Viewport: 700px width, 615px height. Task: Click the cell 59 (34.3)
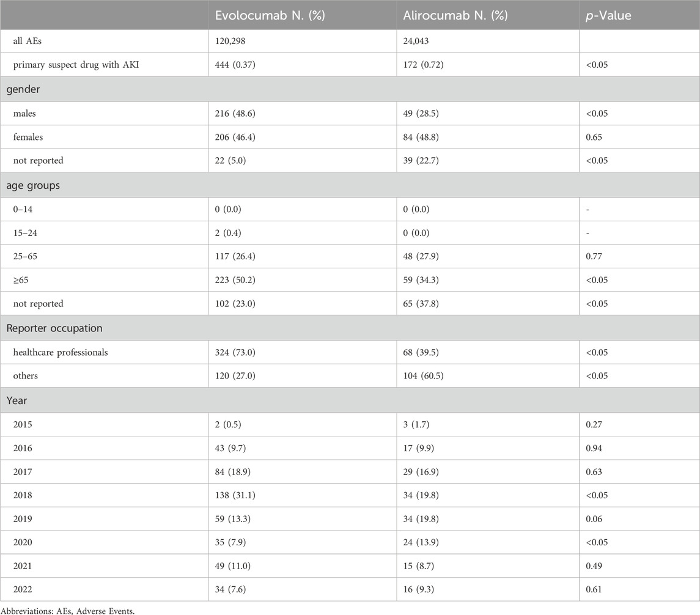point(421,280)
